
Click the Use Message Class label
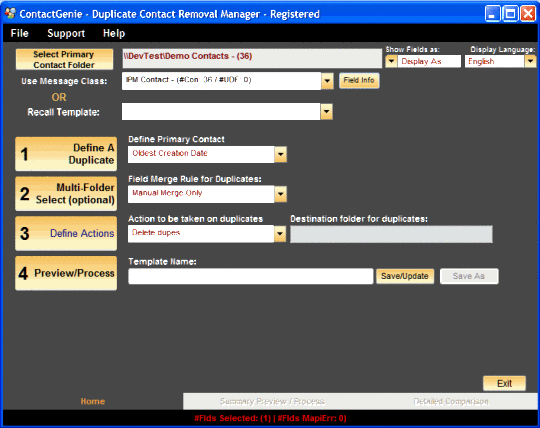[x=64, y=81]
